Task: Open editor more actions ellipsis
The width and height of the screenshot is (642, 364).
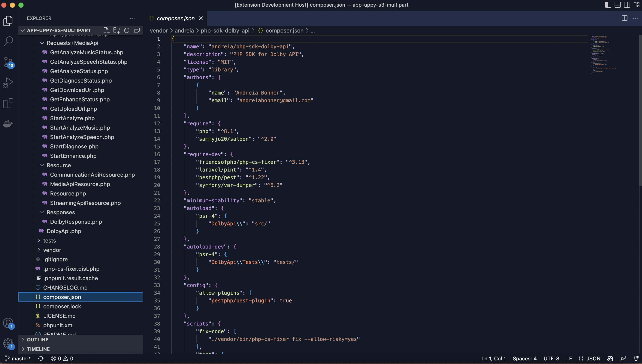Action: click(x=636, y=18)
